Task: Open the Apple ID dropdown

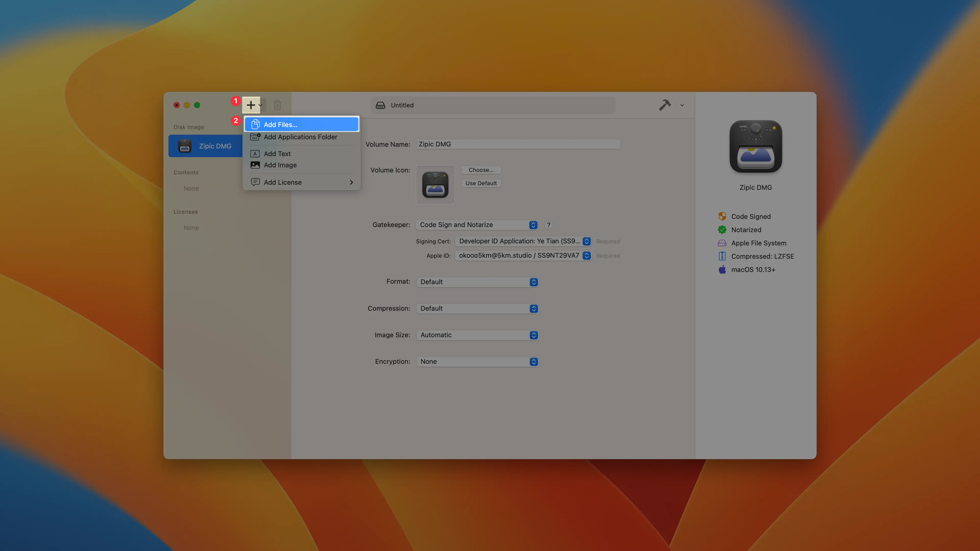Action: [523, 256]
